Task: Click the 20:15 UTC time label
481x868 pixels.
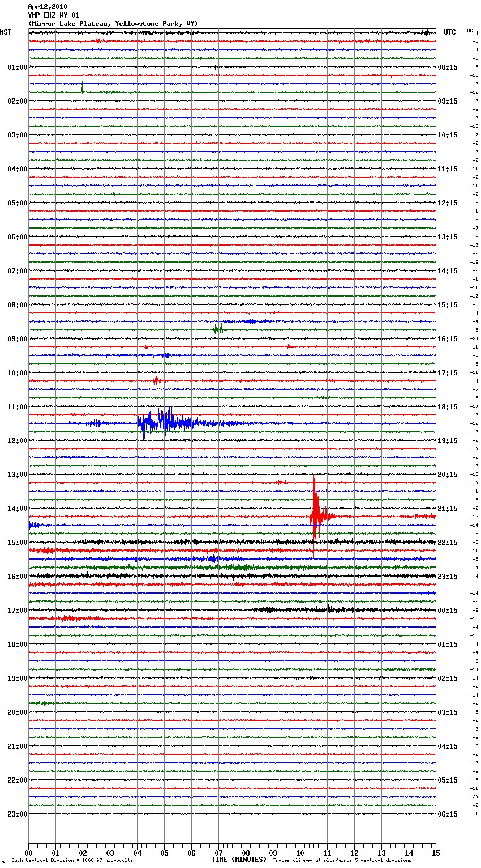Action: point(448,475)
